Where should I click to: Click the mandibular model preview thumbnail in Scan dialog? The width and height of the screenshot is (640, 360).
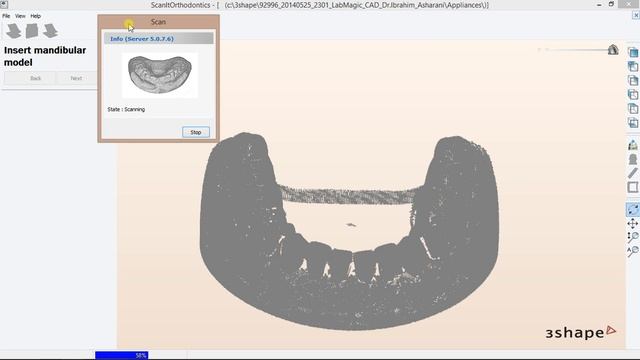[x=160, y=75]
